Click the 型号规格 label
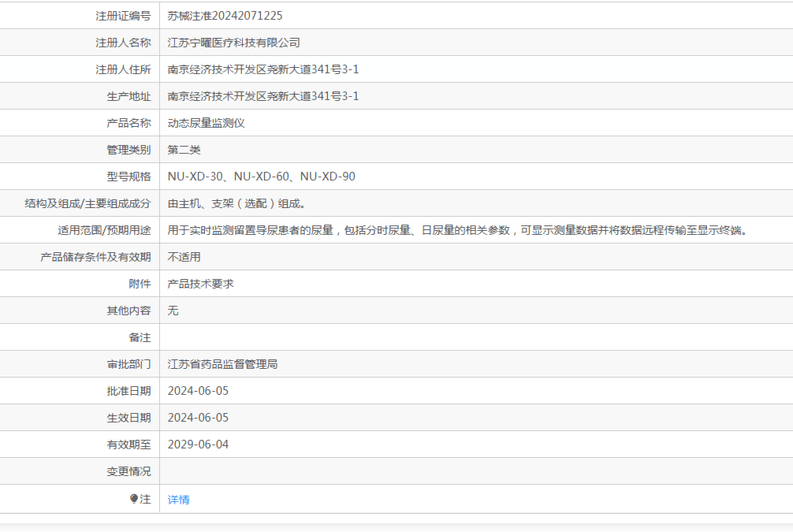This screenshot has height=532, width=793. click(129, 177)
